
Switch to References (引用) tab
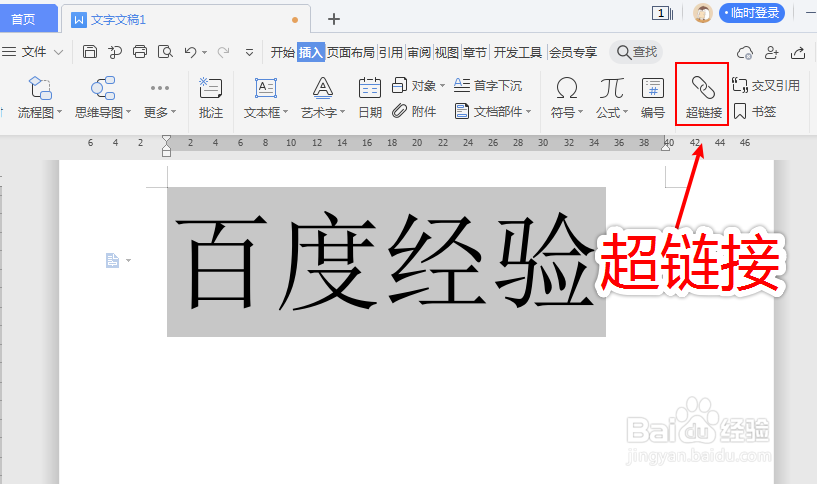(390, 52)
